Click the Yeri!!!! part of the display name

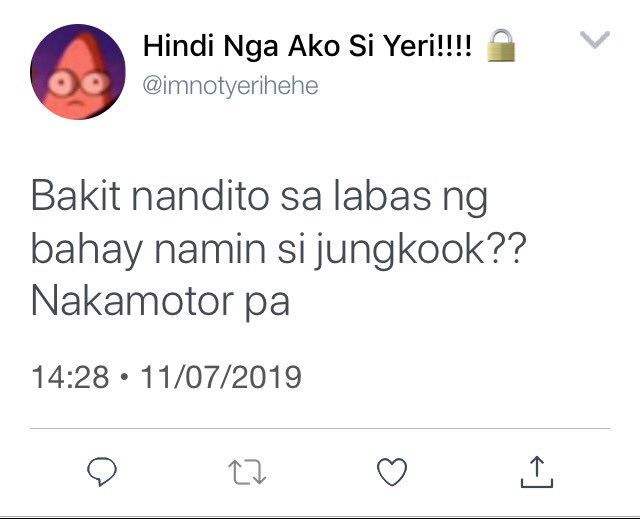pos(429,46)
